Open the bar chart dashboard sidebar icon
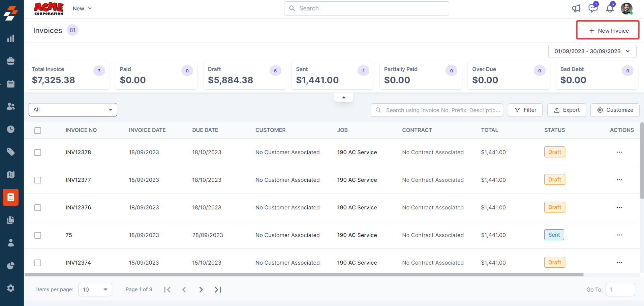644x306 pixels. point(11,38)
